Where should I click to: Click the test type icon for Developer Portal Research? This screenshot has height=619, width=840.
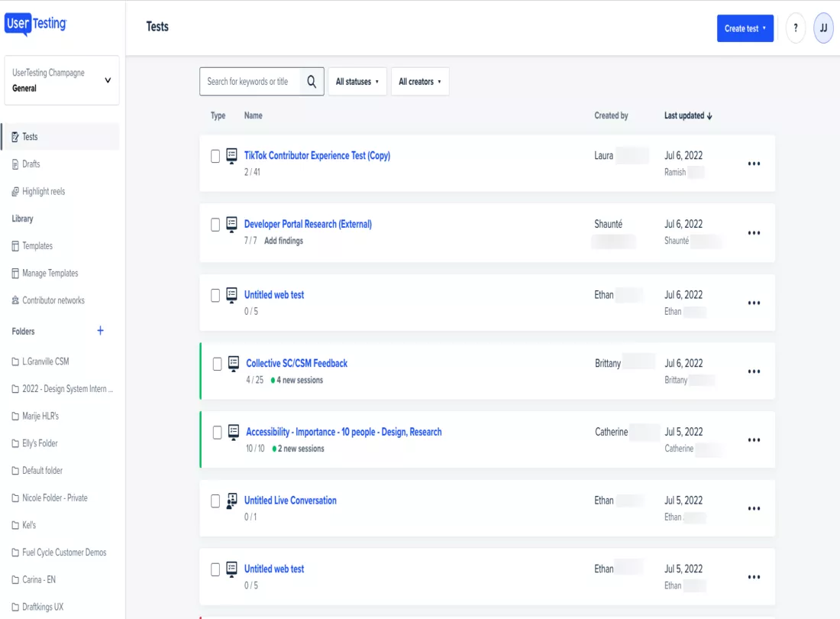[231, 225]
